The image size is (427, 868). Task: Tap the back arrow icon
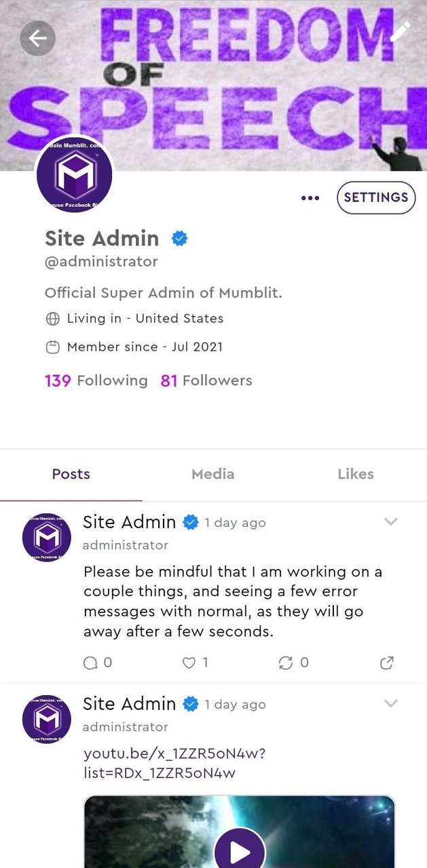[x=37, y=38]
